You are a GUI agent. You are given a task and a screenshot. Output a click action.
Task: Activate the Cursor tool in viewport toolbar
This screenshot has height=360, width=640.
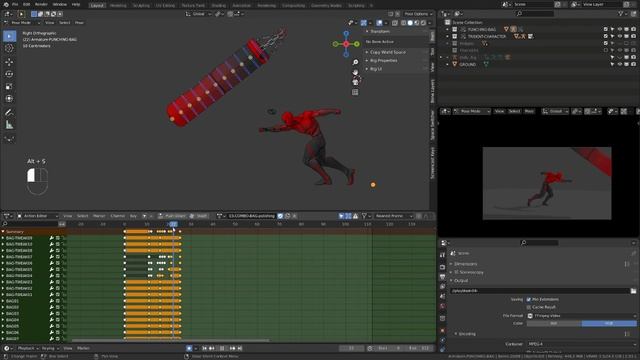tap(9, 48)
